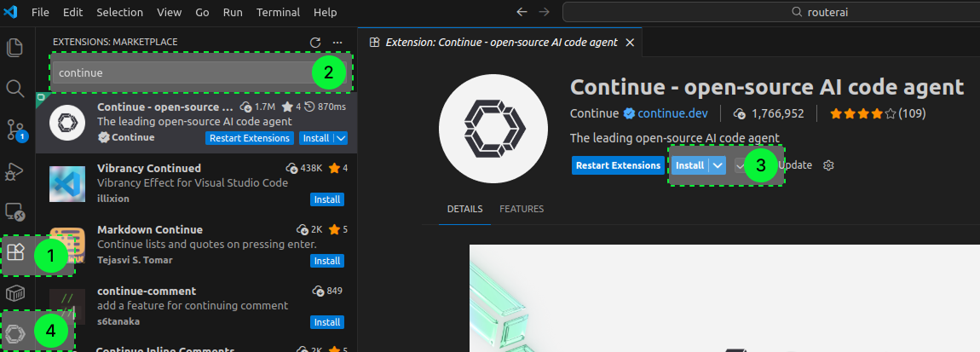Open the Run and Debug view
Image resolution: width=980 pixels, height=352 pixels.
tap(15, 170)
